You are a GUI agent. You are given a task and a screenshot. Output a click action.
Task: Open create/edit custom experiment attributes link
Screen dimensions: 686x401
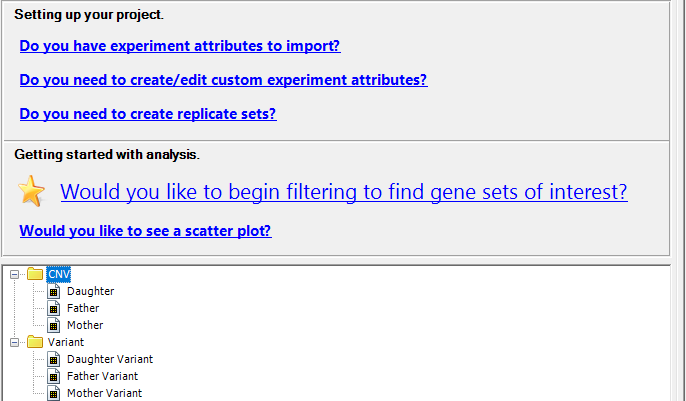(x=224, y=80)
